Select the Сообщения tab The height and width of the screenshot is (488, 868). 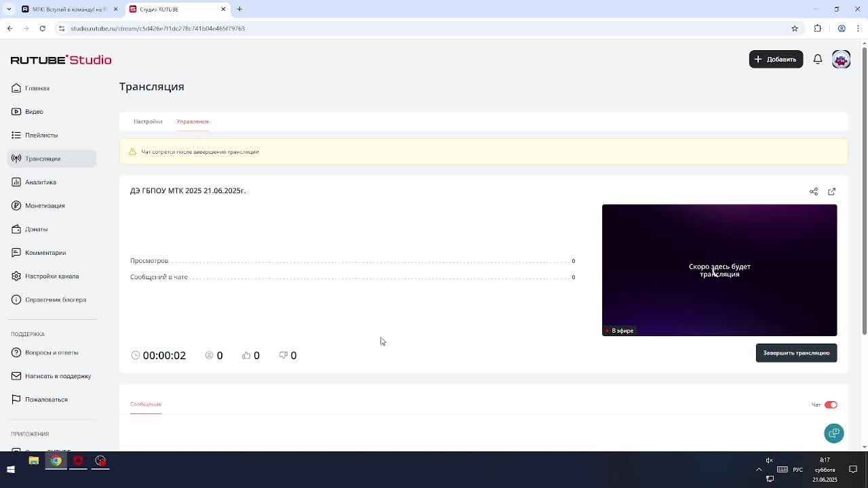coord(145,404)
